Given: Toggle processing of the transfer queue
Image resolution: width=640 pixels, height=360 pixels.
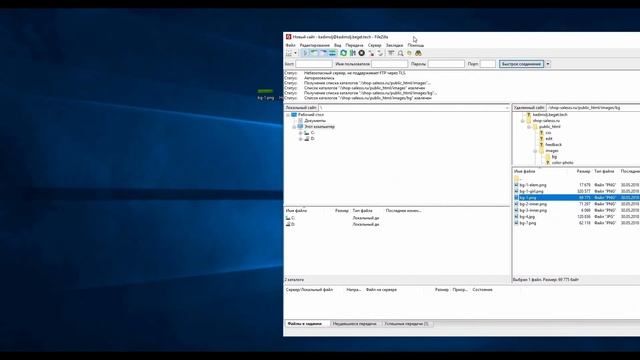Looking at the screenshot, I should tap(353, 53).
